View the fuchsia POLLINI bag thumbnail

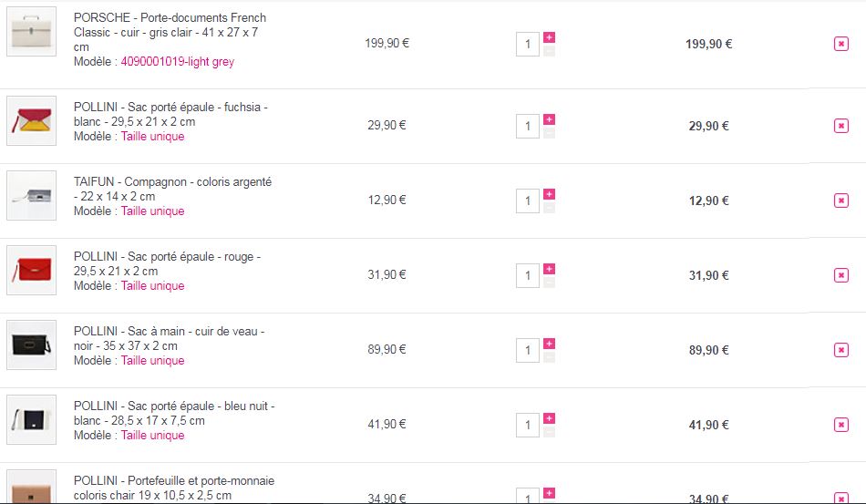pyautogui.click(x=32, y=121)
